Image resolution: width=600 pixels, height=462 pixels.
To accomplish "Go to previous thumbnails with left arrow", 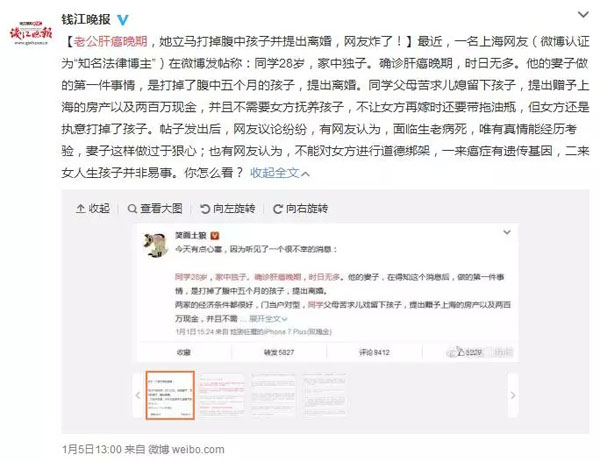I will pos(138,395).
